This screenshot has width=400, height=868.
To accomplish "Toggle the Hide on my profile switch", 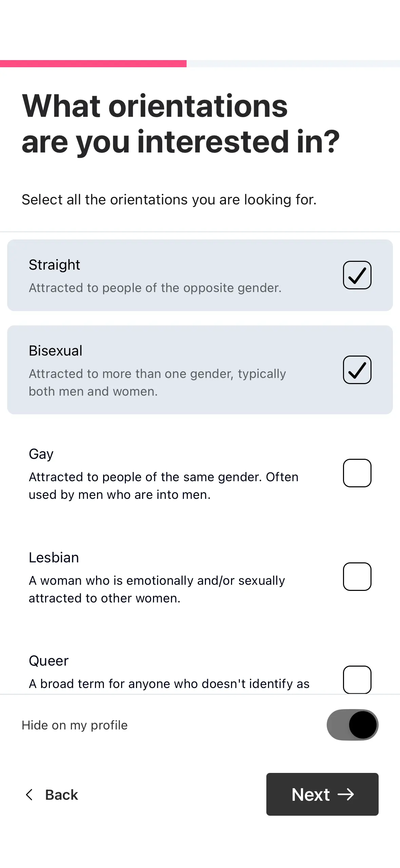I will tap(353, 725).
